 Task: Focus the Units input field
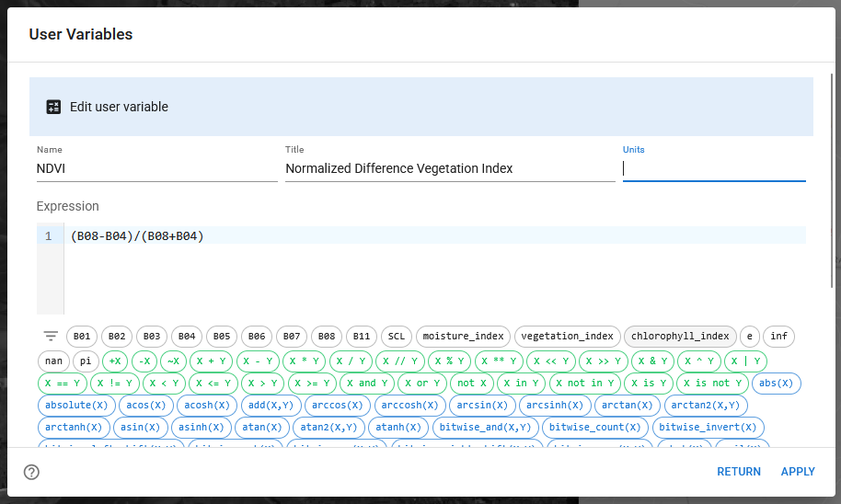[714, 168]
